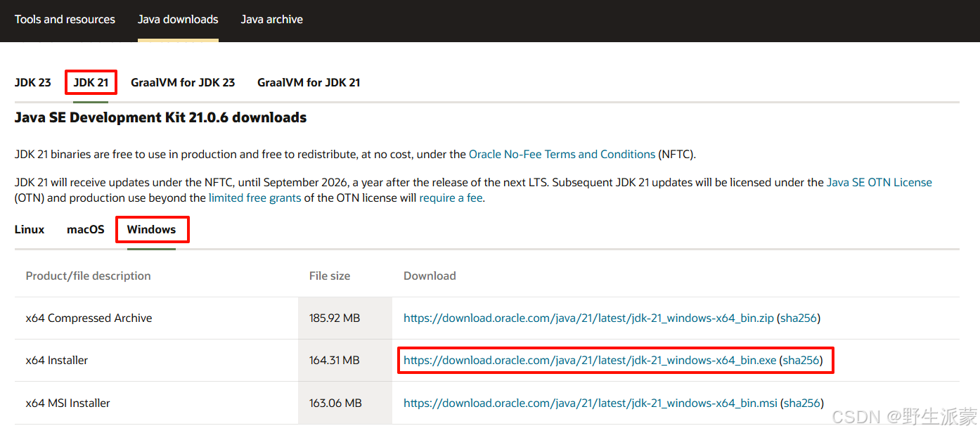The width and height of the screenshot is (980, 433).
Task: Click the 185.92 MB file size
Action: 335,318
